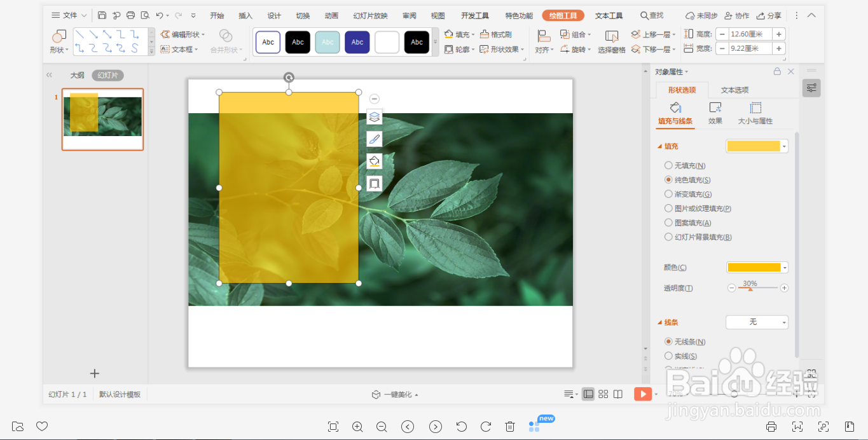Select Solid line radio option
This screenshot has width=868, height=440.
tap(668, 356)
